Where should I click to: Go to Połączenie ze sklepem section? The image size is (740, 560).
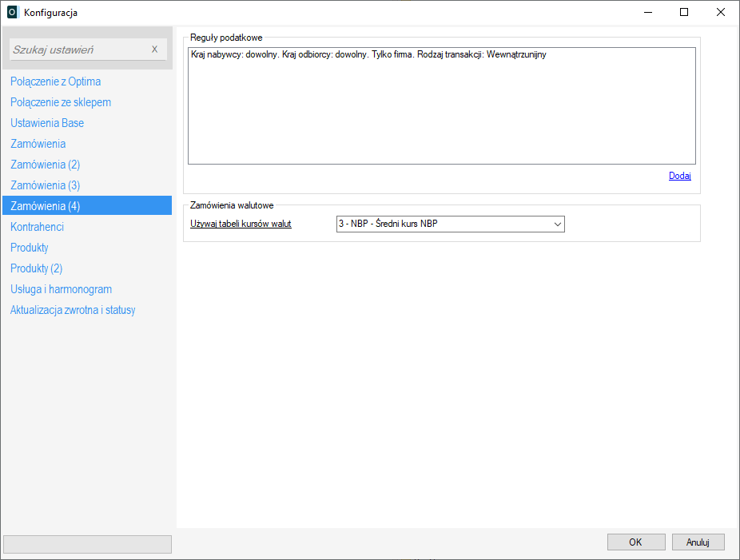coord(61,102)
